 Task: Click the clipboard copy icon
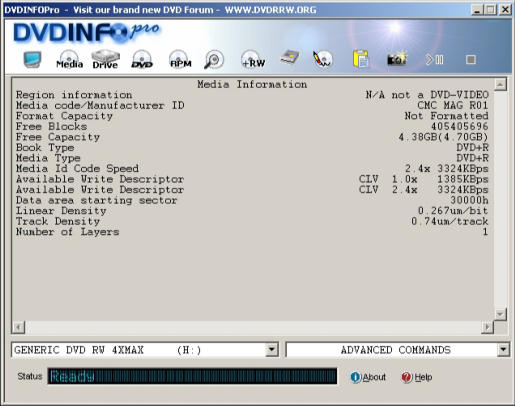pyautogui.click(x=361, y=59)
